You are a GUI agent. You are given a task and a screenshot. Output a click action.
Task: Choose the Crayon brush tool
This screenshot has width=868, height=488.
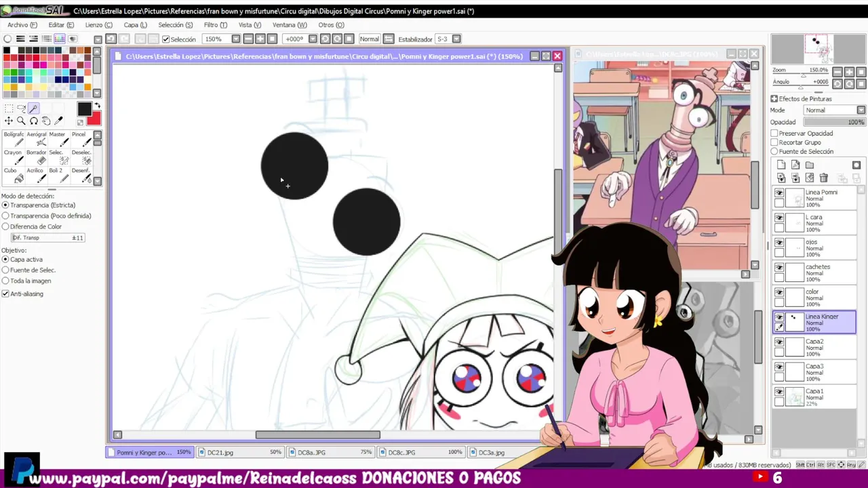click(x=14, y=157)
